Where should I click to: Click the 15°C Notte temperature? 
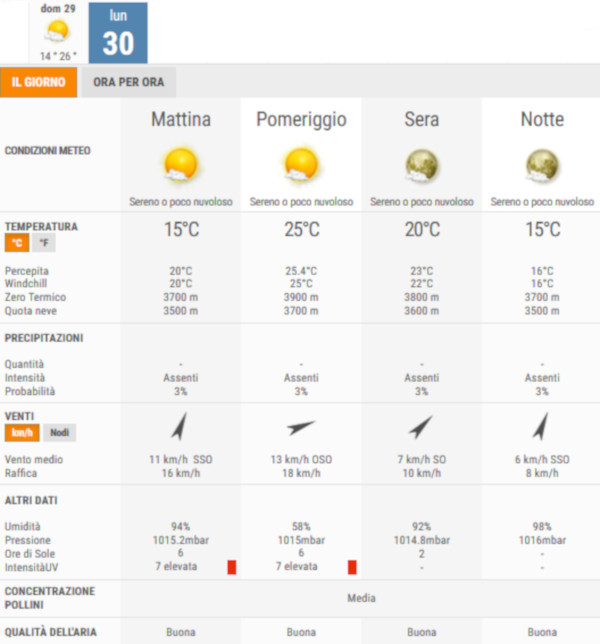coord(543,229)
